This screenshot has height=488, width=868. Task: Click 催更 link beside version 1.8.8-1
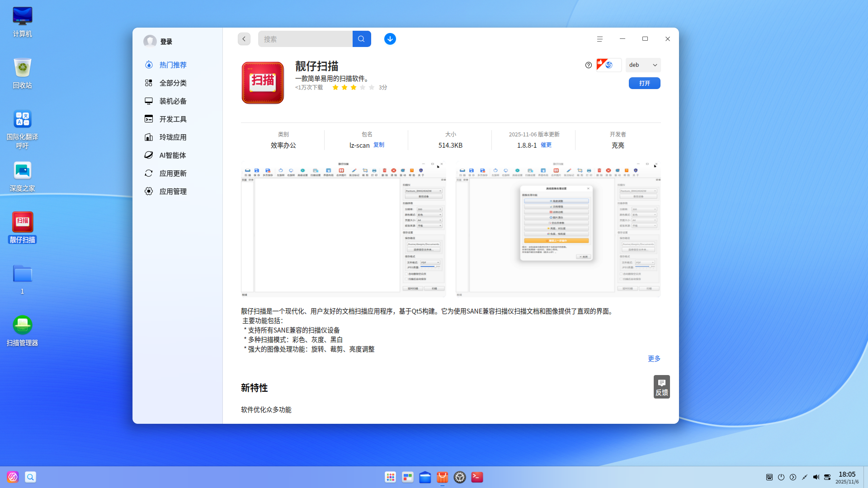click(546, 145)
